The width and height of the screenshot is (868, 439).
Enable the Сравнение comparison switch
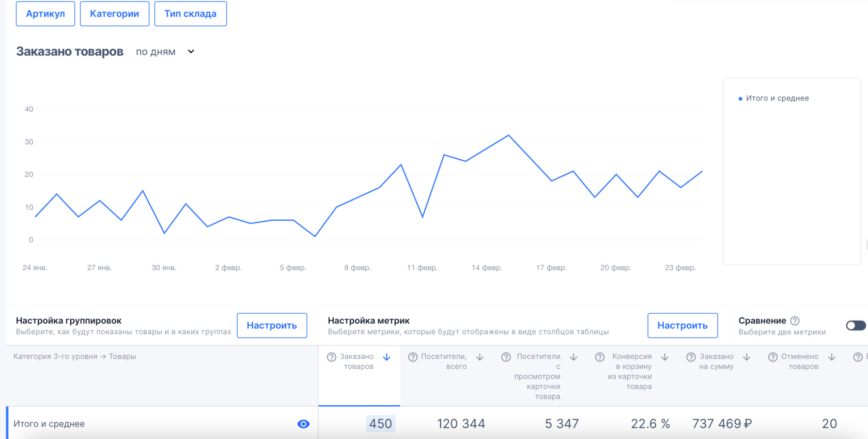pyautogui.click(x=856, y=325)
